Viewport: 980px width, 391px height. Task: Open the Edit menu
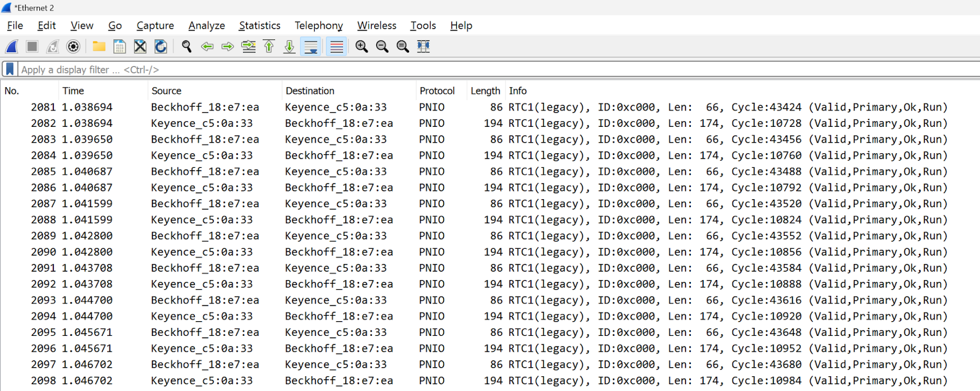[x=47, y=26]
